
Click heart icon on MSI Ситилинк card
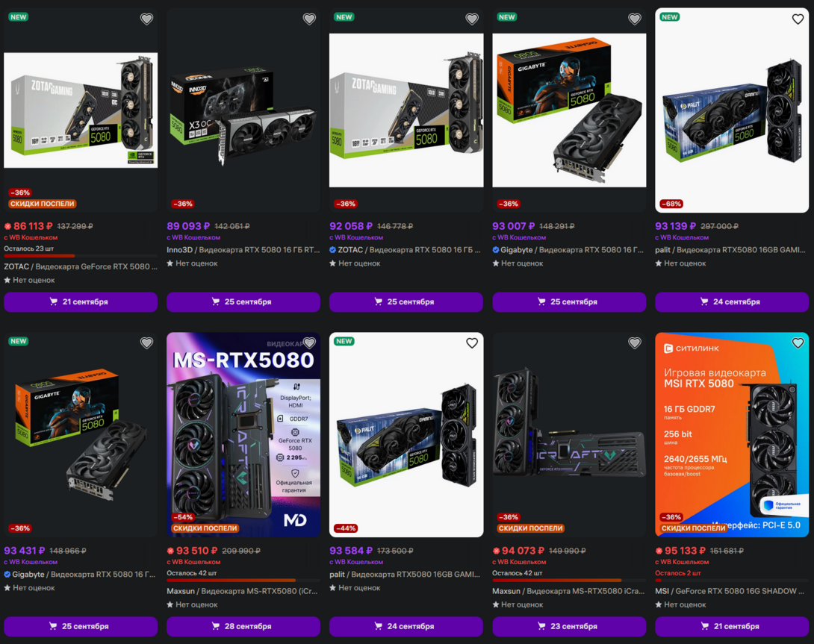click(798, 343)
